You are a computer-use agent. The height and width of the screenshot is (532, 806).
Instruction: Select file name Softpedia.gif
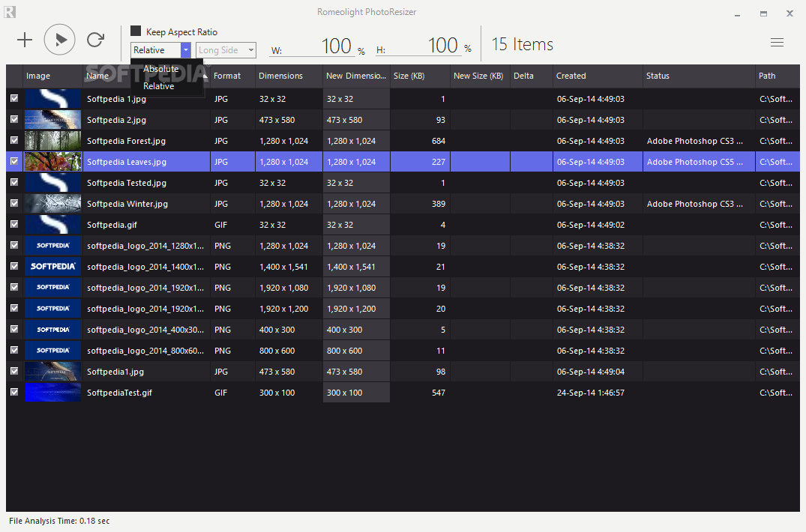click(x=112, y=225)
